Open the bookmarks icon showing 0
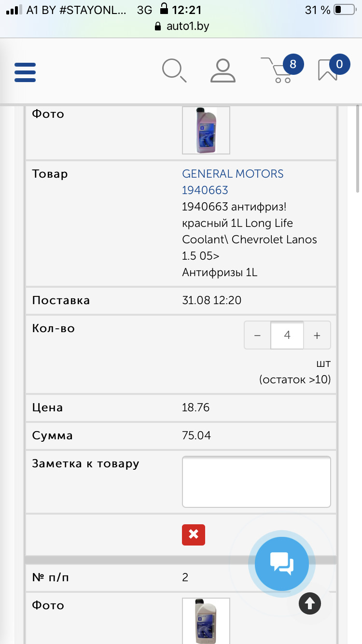Screen dimensions: 362x644 coord(328,70)
